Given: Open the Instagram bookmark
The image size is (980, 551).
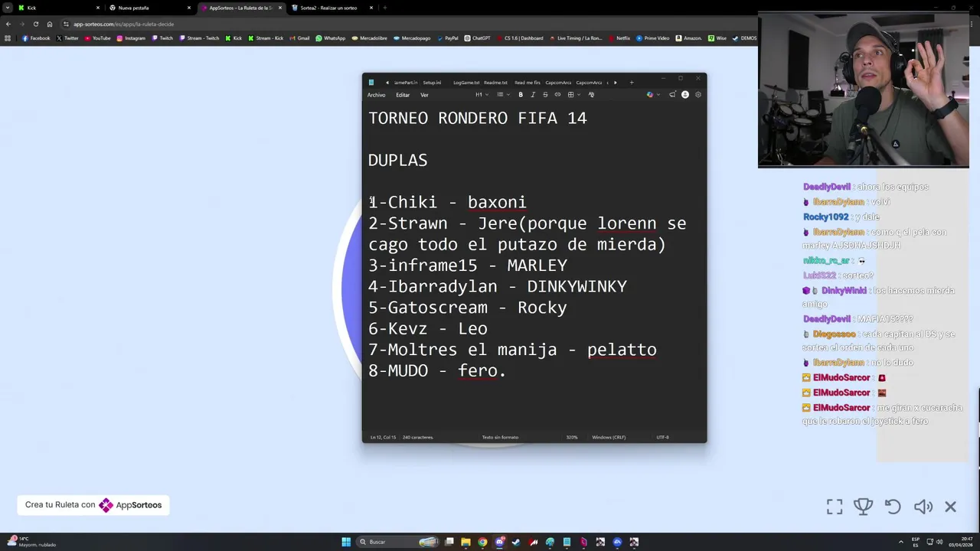Looking at the screenshot, I should click(x=131, y=38).
